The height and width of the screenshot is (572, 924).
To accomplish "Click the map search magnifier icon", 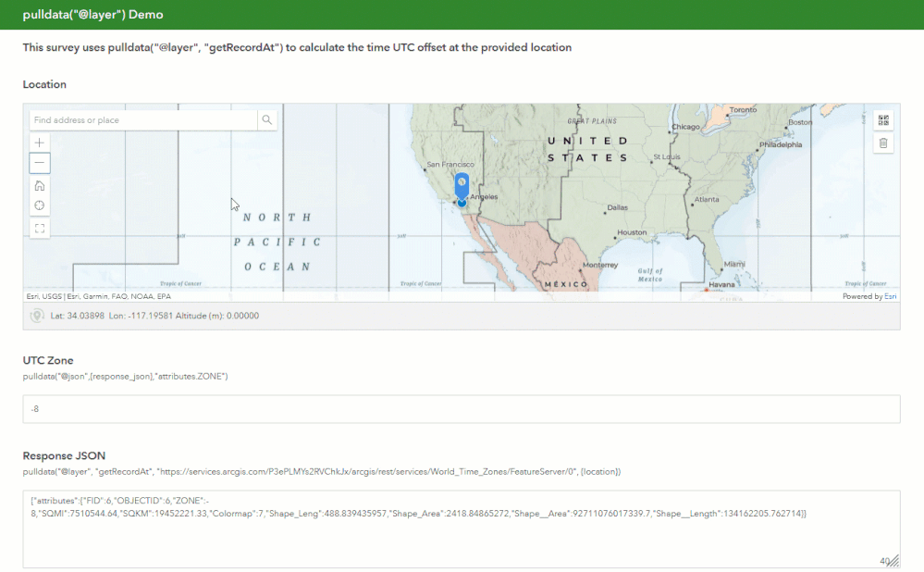I will coord(267,119).
